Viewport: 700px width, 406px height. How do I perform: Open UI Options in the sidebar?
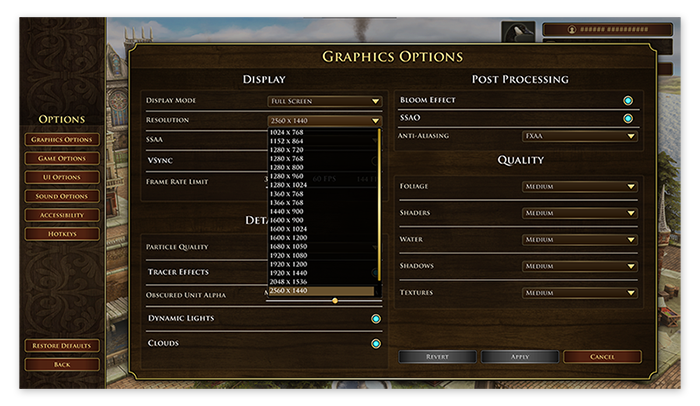pyautogui.click(x=62, y=177)
